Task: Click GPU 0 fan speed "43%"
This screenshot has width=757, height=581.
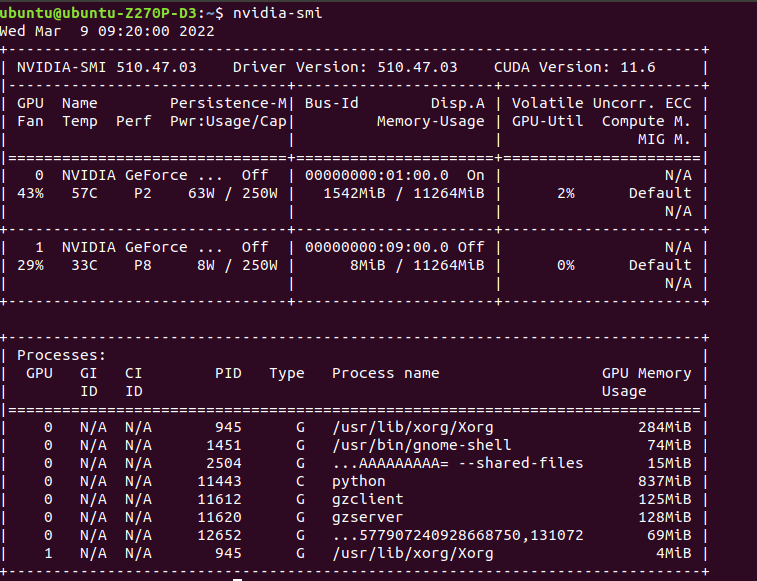Action: pos(30,194)
